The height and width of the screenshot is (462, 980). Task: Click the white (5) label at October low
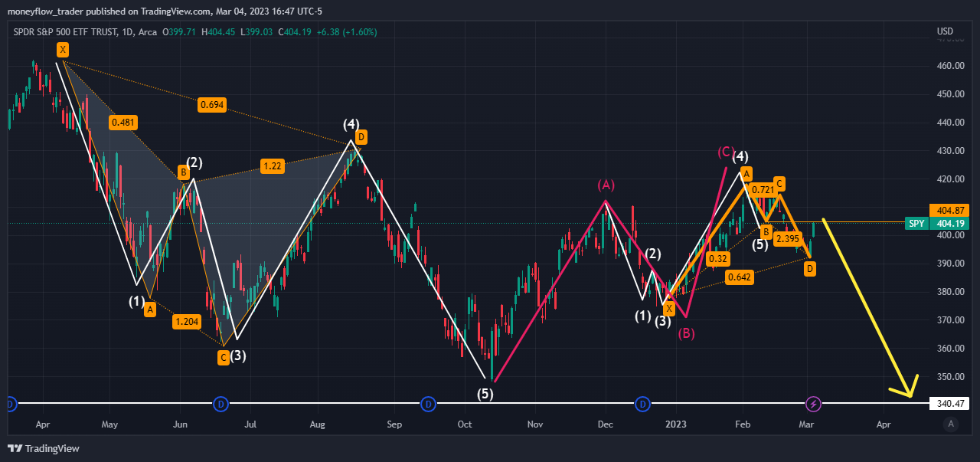485,394
